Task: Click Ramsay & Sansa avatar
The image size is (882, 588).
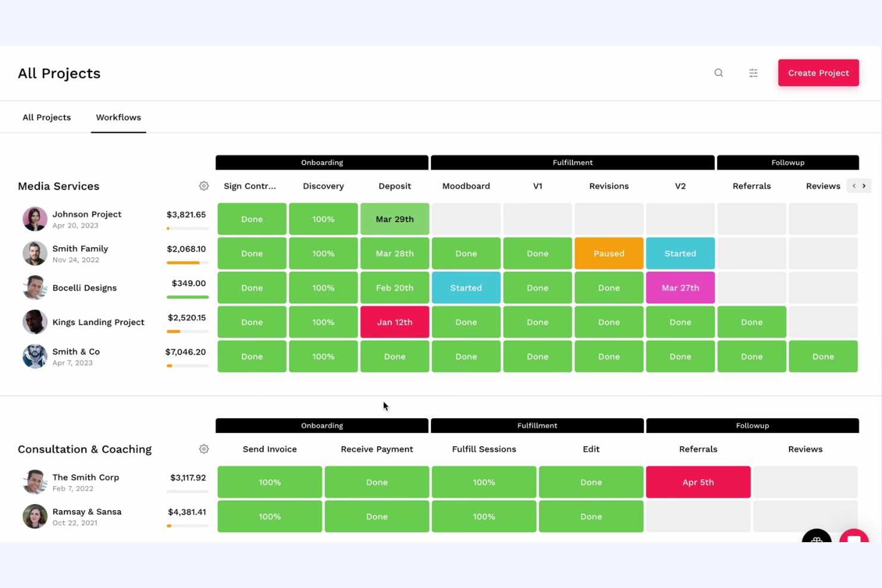Action: coord(35,517)
